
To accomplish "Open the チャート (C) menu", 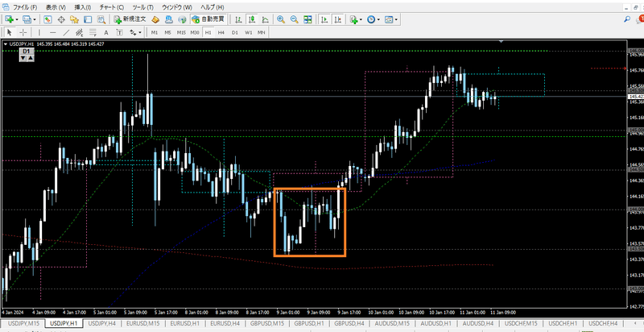I will [112, 7].
